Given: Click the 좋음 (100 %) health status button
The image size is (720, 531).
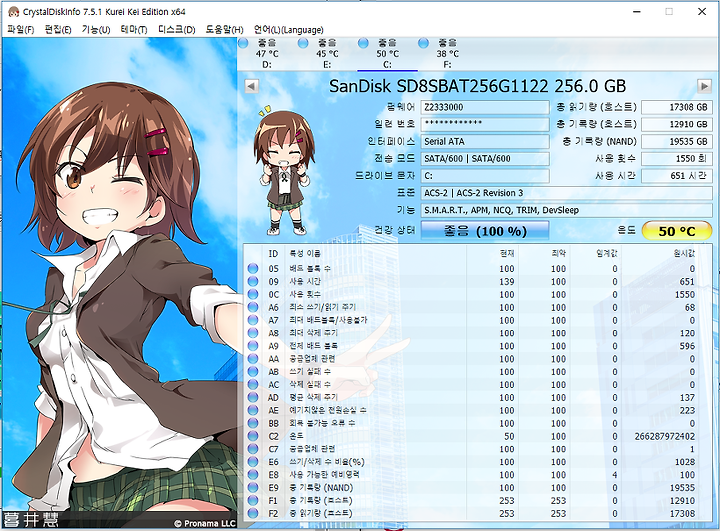Looking at the screenshot, I should (485, 231).
